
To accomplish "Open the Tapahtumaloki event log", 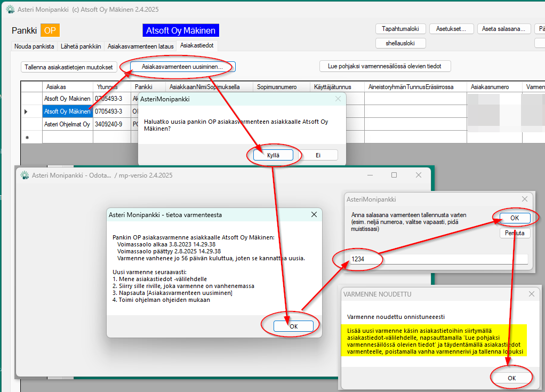I will pos(400,29).
